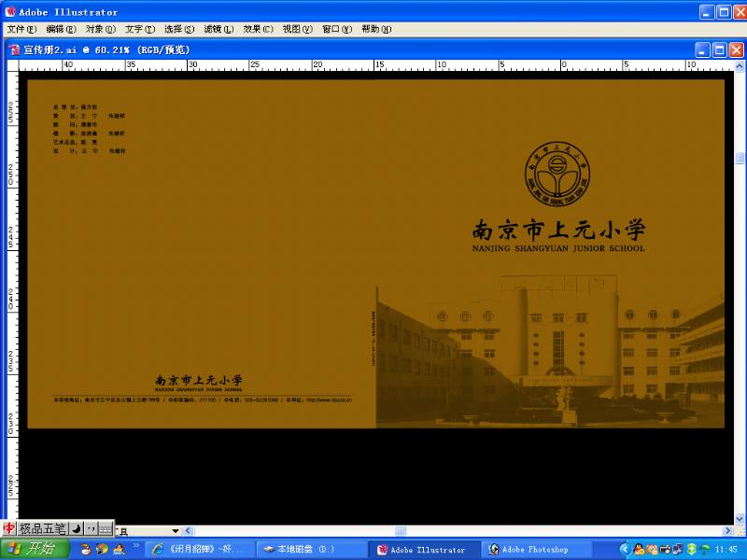The width and height of the screenshot is (747, 560).
Task: Click the horizontal scrollbar left arrow
Action: pyautogui.click(x=188, y=531)
